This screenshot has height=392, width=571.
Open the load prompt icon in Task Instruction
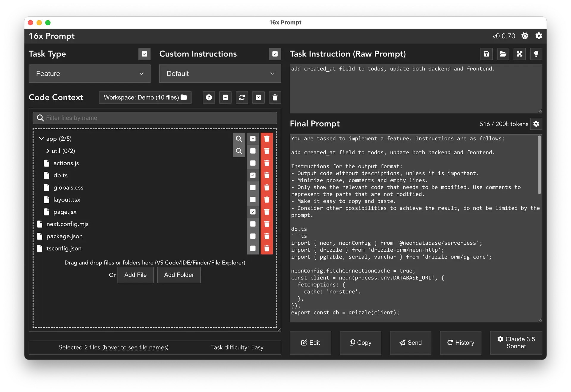point(503,54)
